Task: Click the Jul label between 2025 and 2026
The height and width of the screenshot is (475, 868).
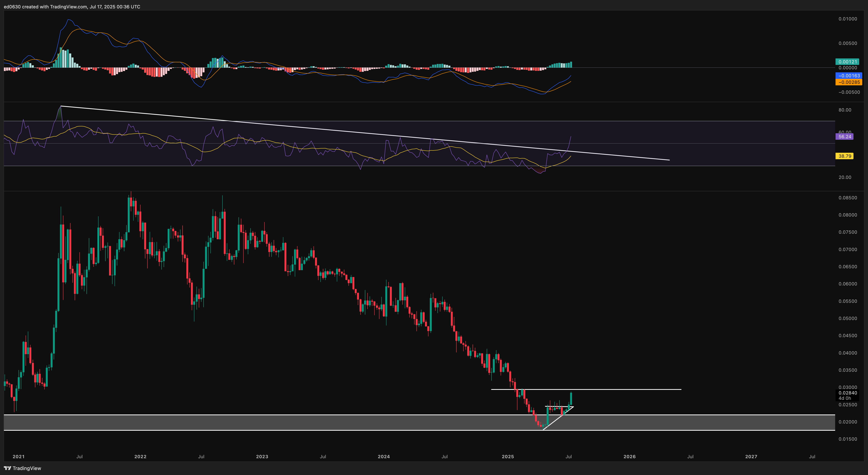Action: (x=569, y=456)
